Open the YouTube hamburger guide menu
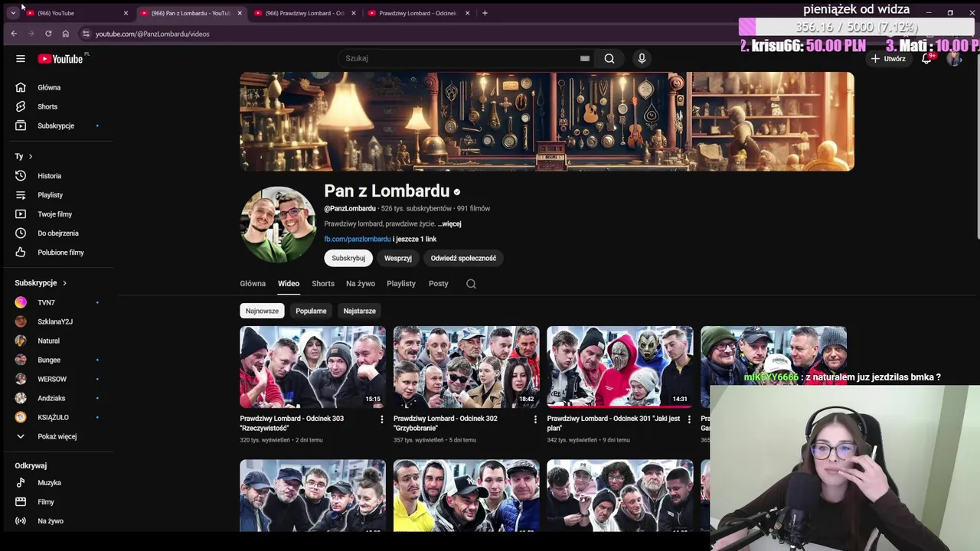980x551 pixels. [x=21, y=59]
